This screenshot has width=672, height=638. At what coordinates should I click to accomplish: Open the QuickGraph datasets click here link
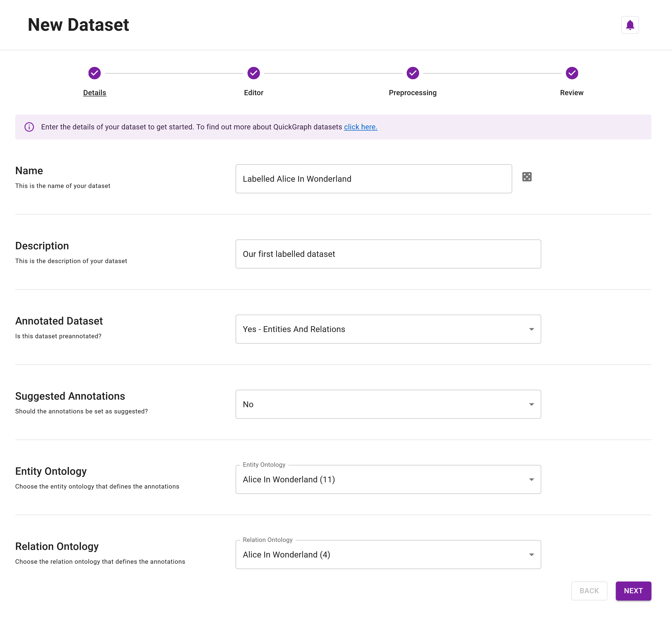point(360,127)
